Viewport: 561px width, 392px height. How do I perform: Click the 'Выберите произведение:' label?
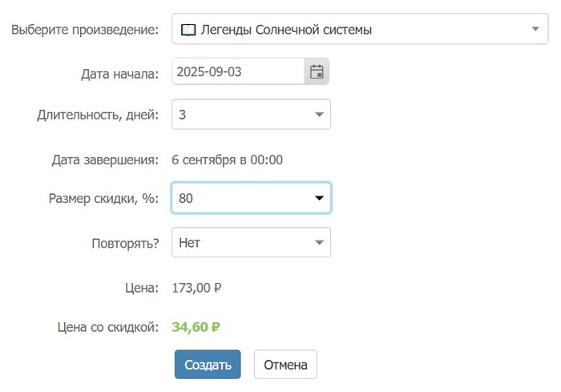[x=84, y=30]
